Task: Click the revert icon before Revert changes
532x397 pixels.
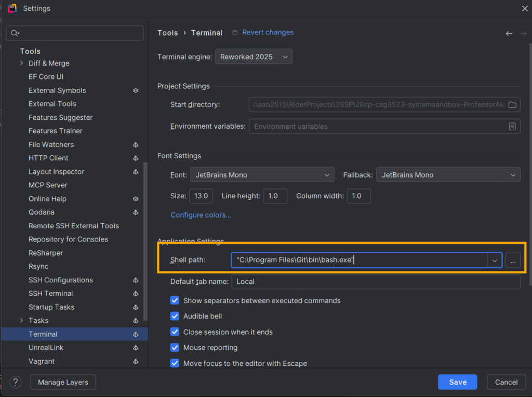Action: tap(235, 33)
